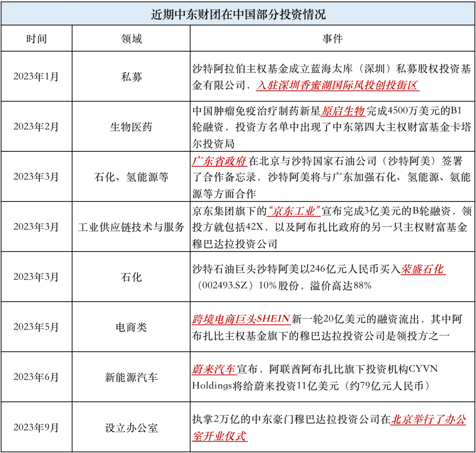Click the text 执掌2万亿的中东豪门穆巴达拉投资公司在

[x=291, y=419]
